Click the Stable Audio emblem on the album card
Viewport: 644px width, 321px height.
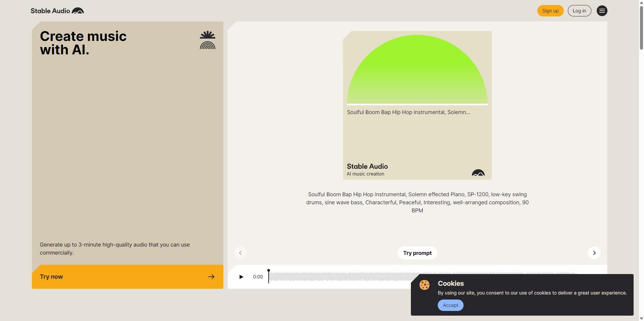(478, 173)
